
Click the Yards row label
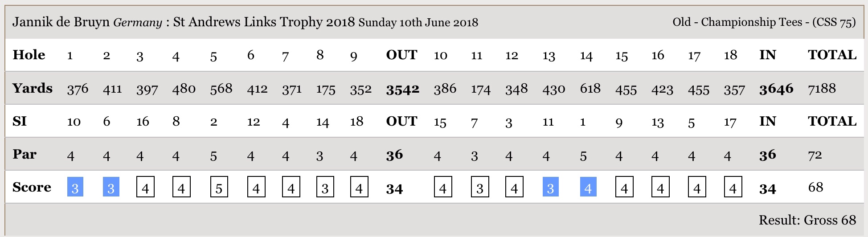tap(33, 88)
